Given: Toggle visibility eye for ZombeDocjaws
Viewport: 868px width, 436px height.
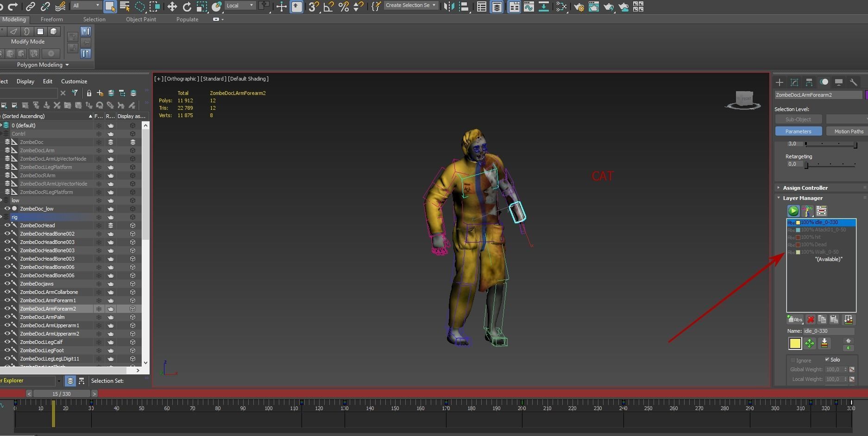Looking at the screenshot, I should [x=7, y=284].
